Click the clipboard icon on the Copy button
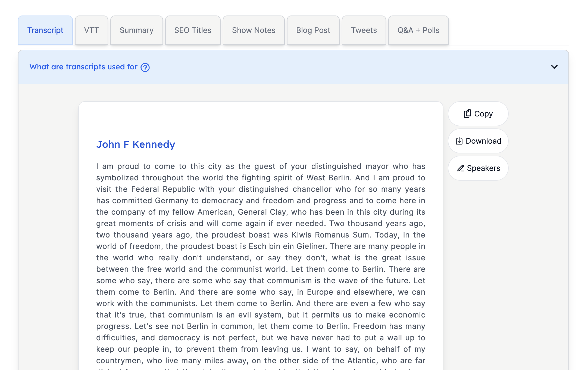Screen dimensions: 588x370 click(x=468, y=114)
